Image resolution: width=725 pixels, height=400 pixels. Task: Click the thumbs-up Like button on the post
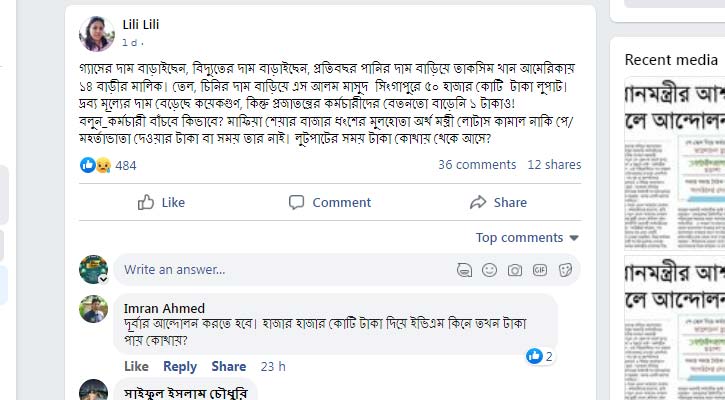(161, 202)
